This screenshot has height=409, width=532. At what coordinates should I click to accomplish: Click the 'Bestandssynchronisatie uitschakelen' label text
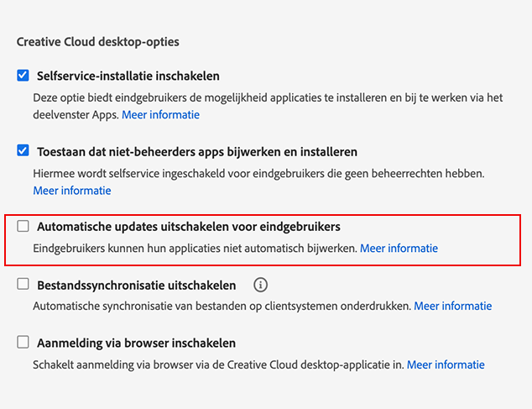tap(136, 285)
